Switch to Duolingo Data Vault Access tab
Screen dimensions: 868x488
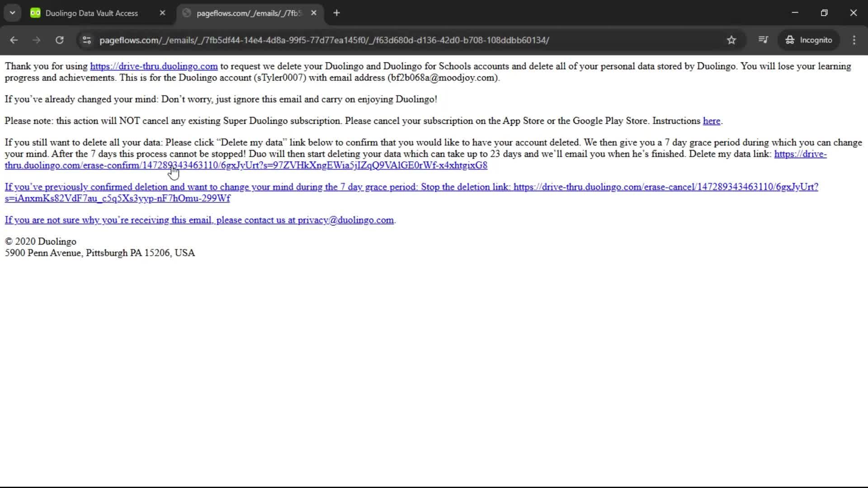tap(91, 13)
